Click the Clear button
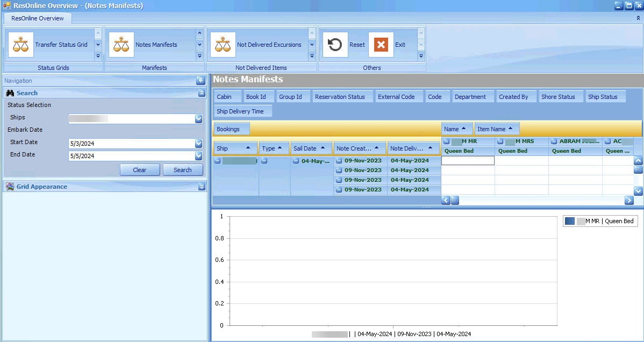644x342 pixels. click(x=140, y=170)
